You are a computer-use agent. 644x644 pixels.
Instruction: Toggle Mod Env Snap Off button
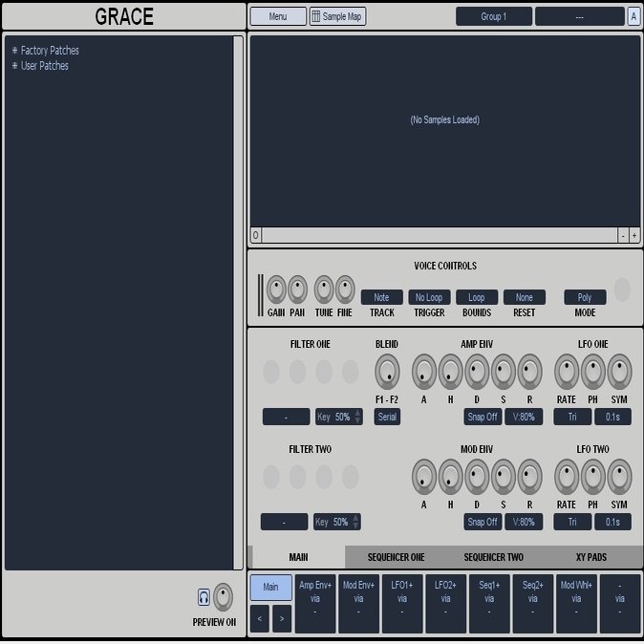tap(483, 522)
